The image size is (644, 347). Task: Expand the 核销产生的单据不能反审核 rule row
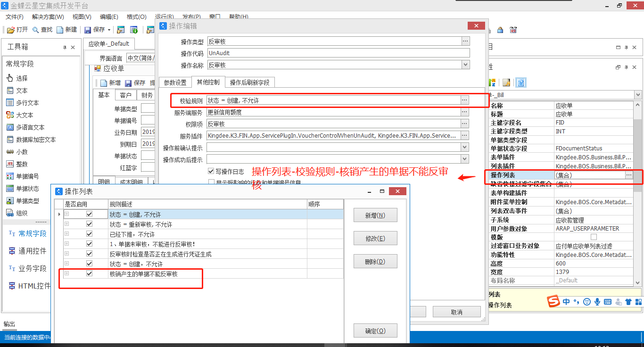(66, 273)
